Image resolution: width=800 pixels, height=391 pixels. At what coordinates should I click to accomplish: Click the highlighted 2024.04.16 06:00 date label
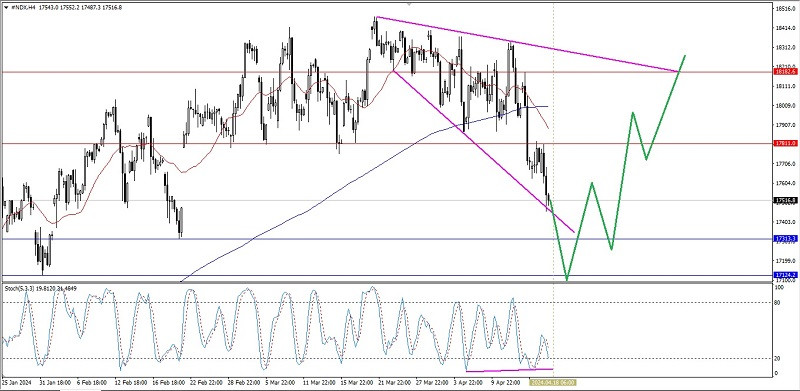pyautogui.click(x=553, y=382)
